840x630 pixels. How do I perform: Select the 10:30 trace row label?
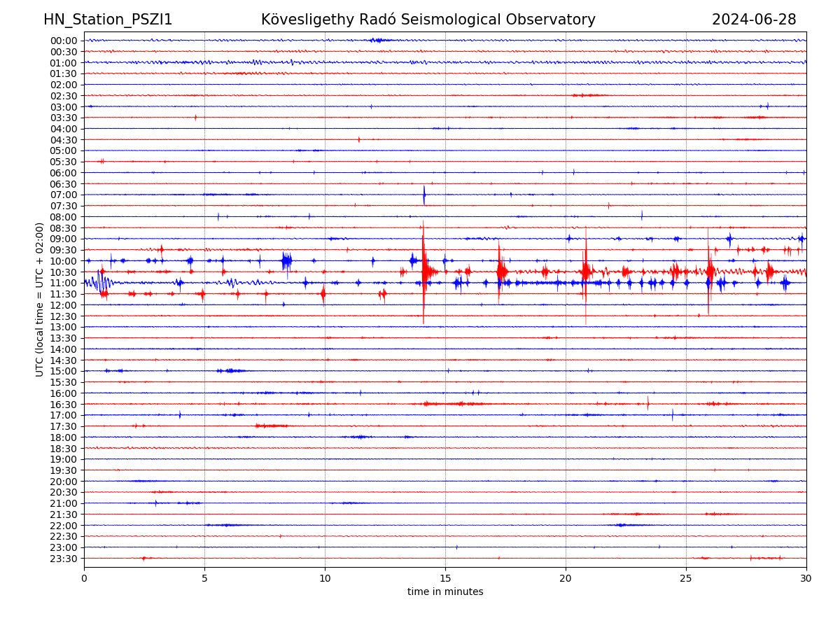point(64,272)
